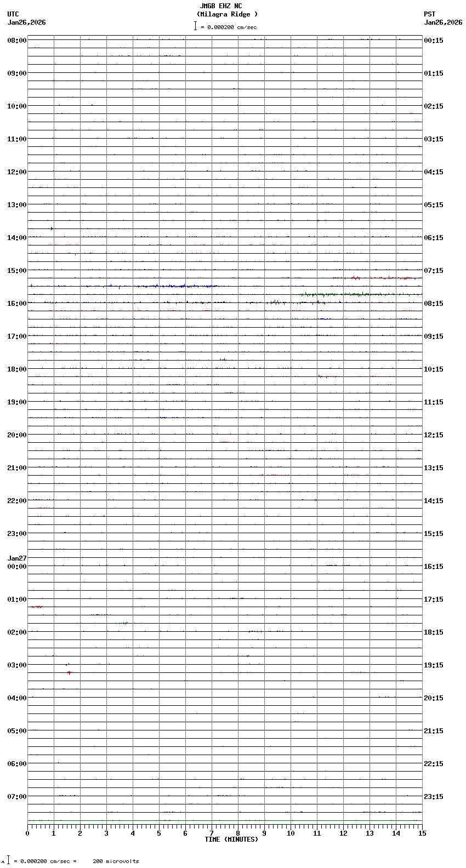Click the 03:00 UTC row label

(x=17, y=665)
